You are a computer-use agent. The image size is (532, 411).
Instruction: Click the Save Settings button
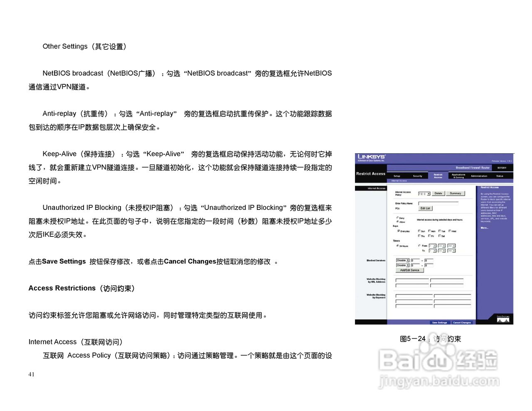[440, 322]
